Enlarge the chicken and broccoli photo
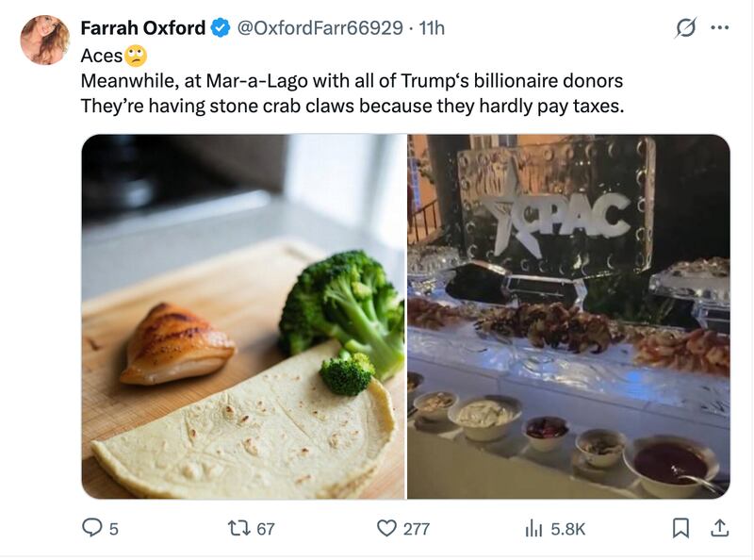 pos(243,317)
